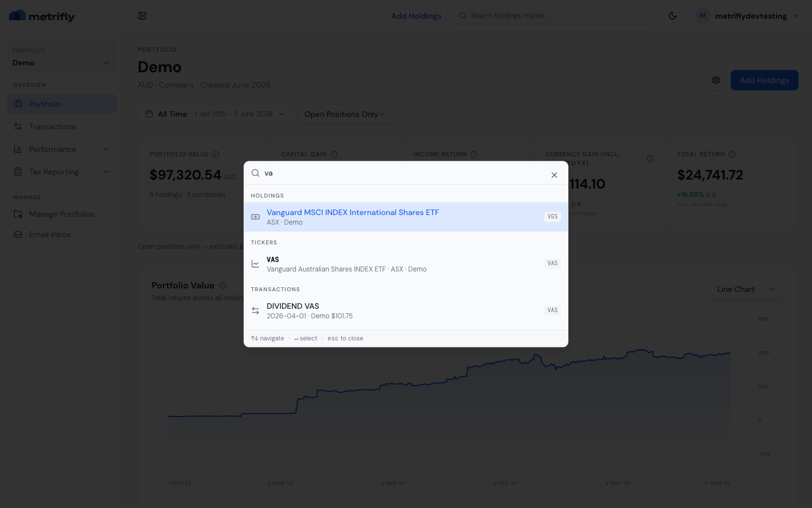Open the Open Positions Only dropdown
The height and width of the screenshot is (508, 812).
pos(345,114)
